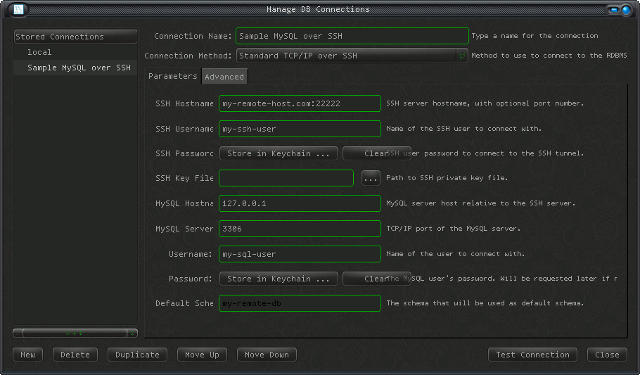Duplicate the selected connection
Viewport: 640px width, 375px height.
(137, 355)
